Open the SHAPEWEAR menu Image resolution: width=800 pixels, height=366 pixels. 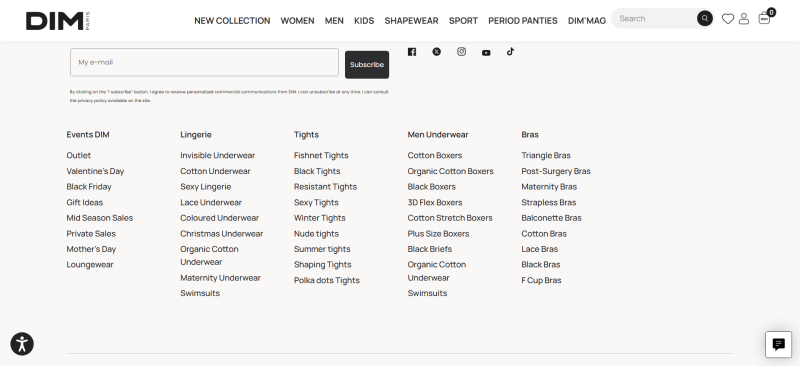[411, 21]
